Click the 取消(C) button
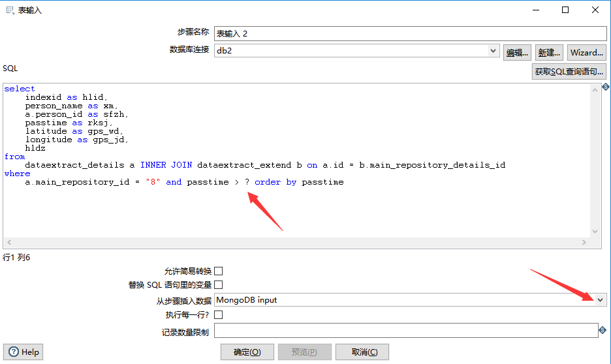611x364 pixels. (x=362, y=352)
